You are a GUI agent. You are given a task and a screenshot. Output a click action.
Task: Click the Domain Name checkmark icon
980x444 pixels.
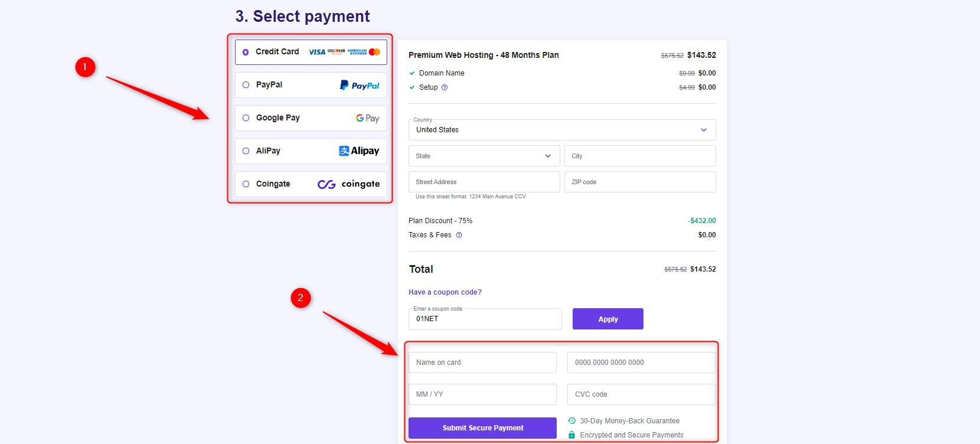click(x=412, y=73)
